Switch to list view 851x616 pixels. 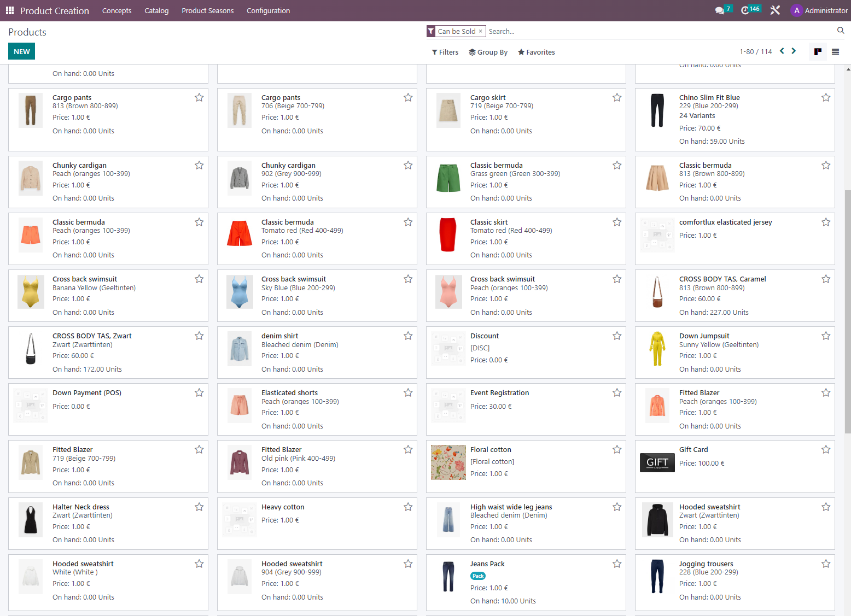[x=835, y=52]
